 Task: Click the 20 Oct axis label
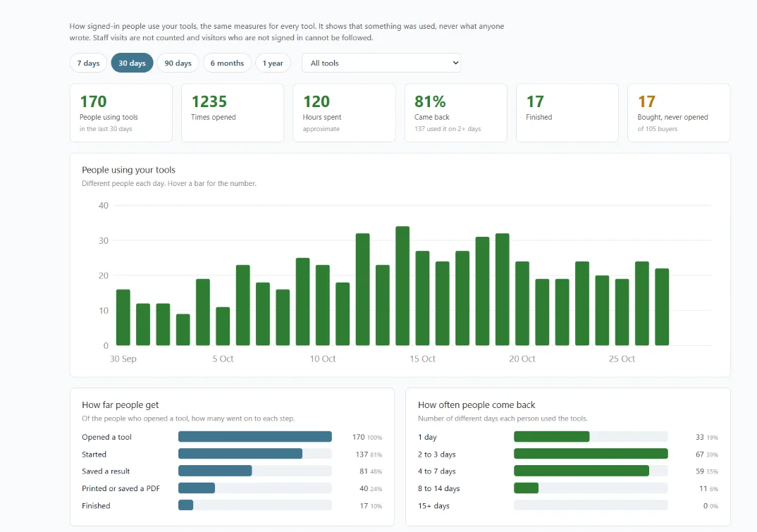522,359
